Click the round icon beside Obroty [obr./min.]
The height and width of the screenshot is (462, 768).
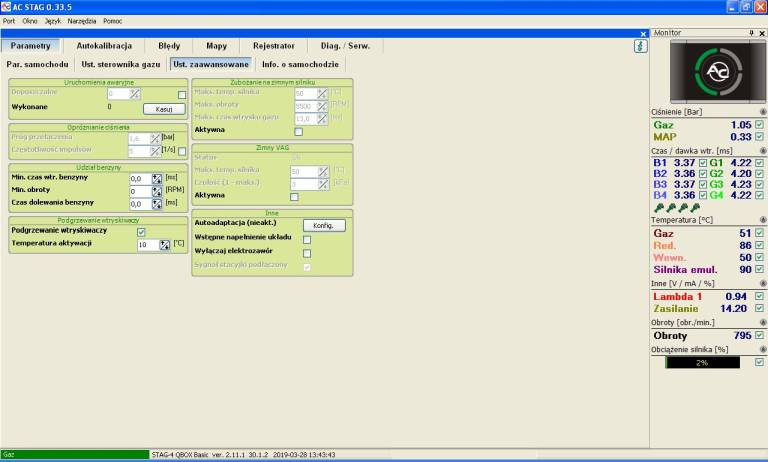tap(763, 322)
